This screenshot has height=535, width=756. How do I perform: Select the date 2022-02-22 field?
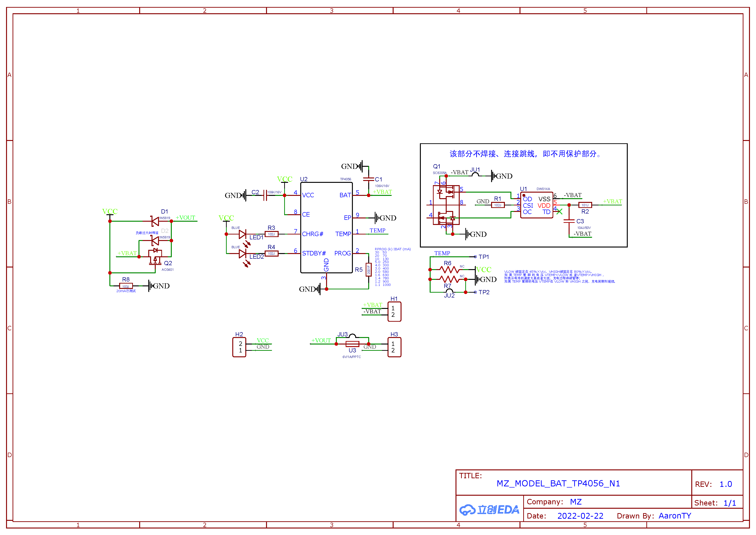[580, 516]
